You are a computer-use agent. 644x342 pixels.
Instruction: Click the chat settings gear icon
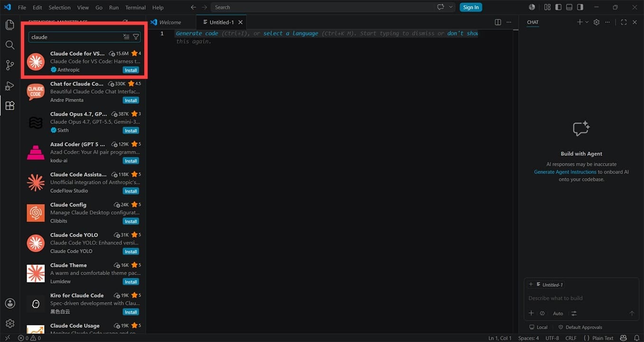597,22
